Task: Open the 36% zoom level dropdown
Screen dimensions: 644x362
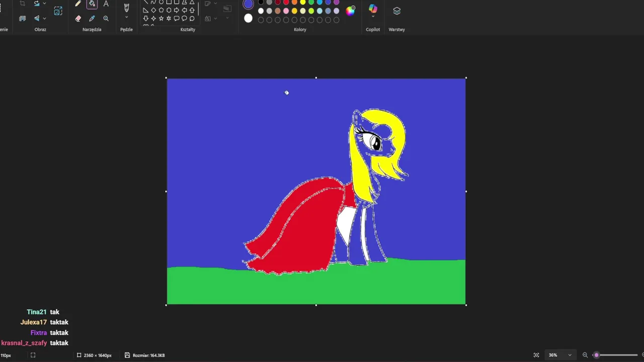Action: click(x=560, y=355)
